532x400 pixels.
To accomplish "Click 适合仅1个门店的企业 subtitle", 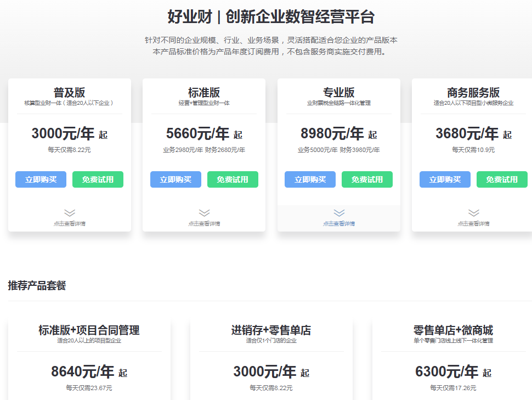I will pos(271,341).
